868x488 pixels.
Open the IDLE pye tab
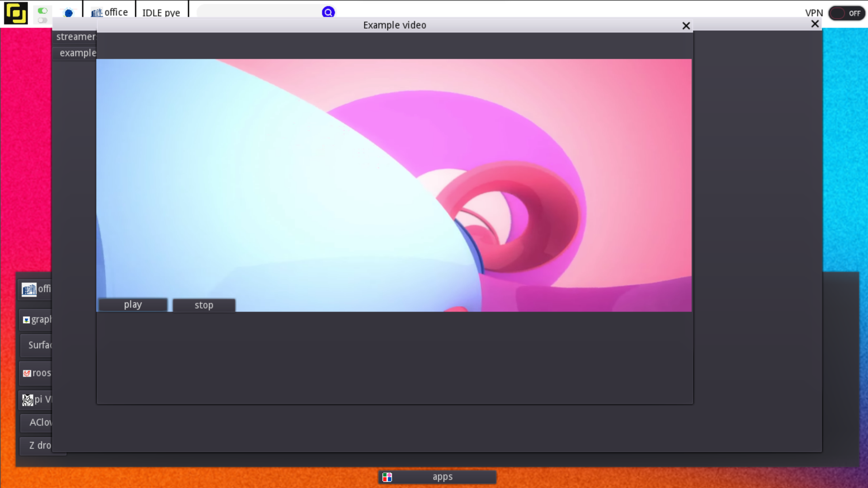[161, 13]
